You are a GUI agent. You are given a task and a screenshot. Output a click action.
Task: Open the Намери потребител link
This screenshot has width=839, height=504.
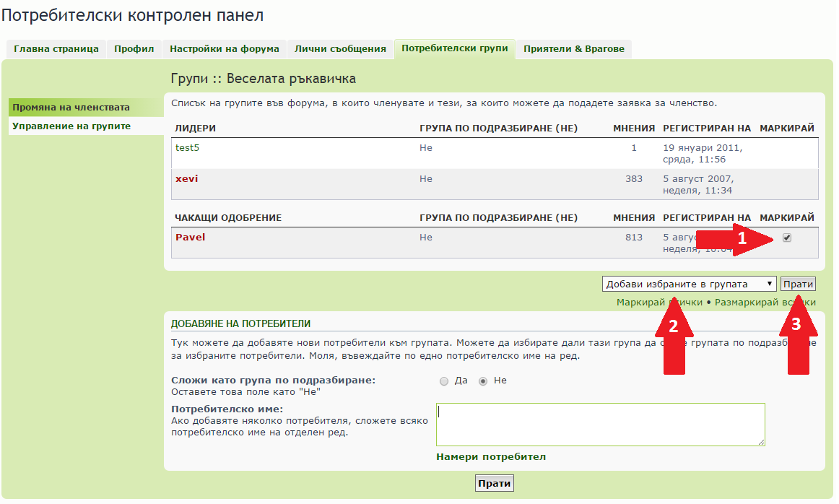[491, 457]
